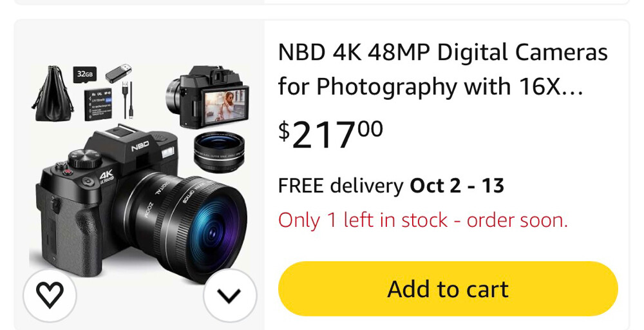
Task: Add the NBD camera to cart
Action: click(448, 289)
